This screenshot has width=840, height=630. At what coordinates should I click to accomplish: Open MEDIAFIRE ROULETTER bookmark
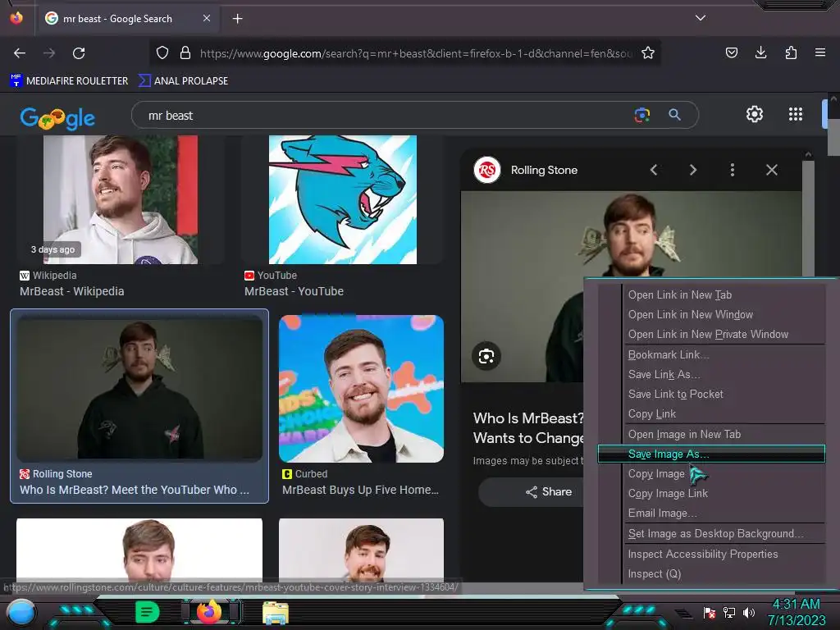[69, 81]
